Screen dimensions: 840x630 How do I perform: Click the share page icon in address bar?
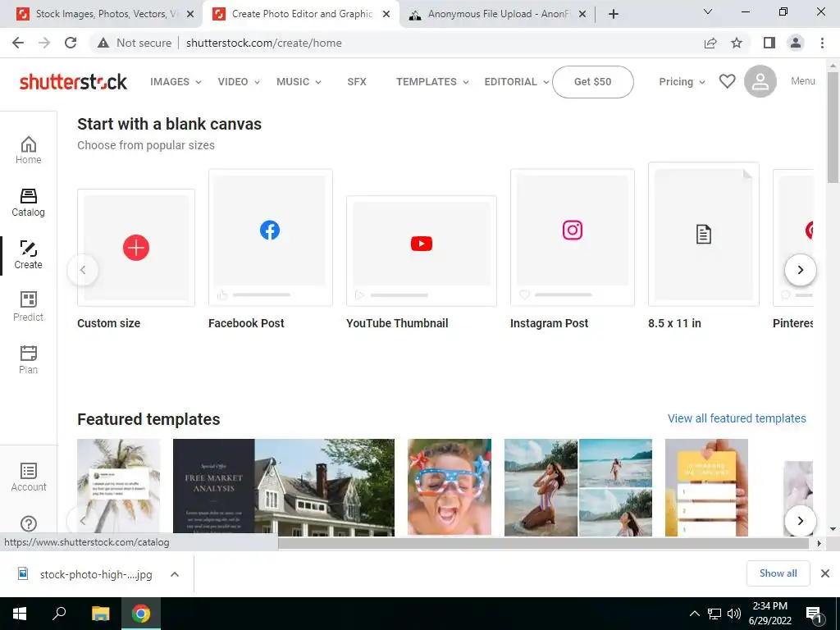(710, 43)
